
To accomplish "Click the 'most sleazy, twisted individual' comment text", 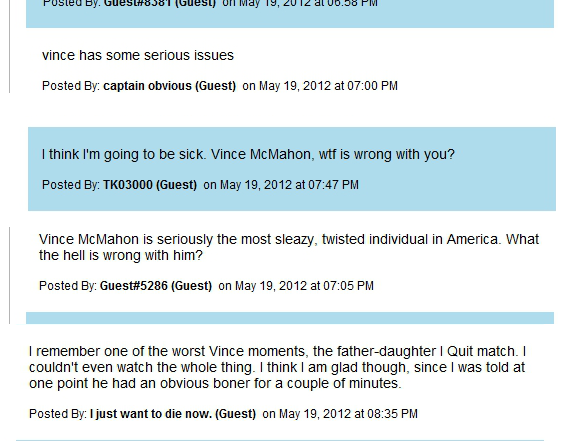I will coord(289,247).
